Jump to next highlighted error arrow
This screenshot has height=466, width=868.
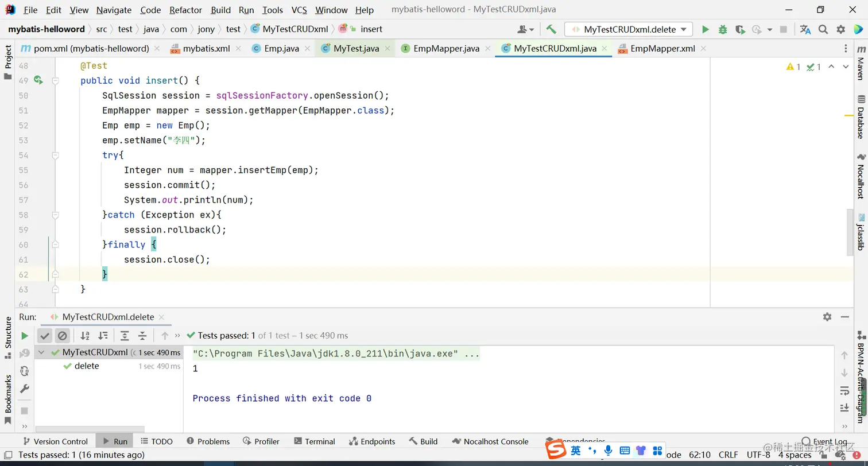pyautogui.click(x=846, y=67)
